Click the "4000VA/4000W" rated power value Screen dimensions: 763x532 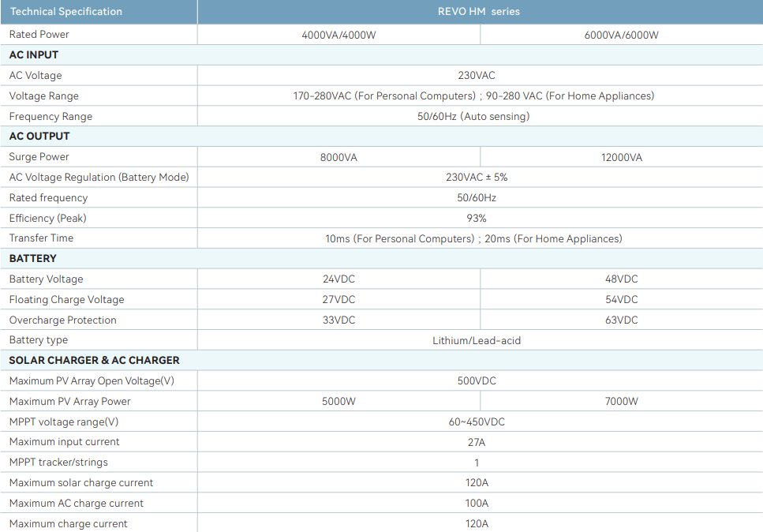(338, 35)
